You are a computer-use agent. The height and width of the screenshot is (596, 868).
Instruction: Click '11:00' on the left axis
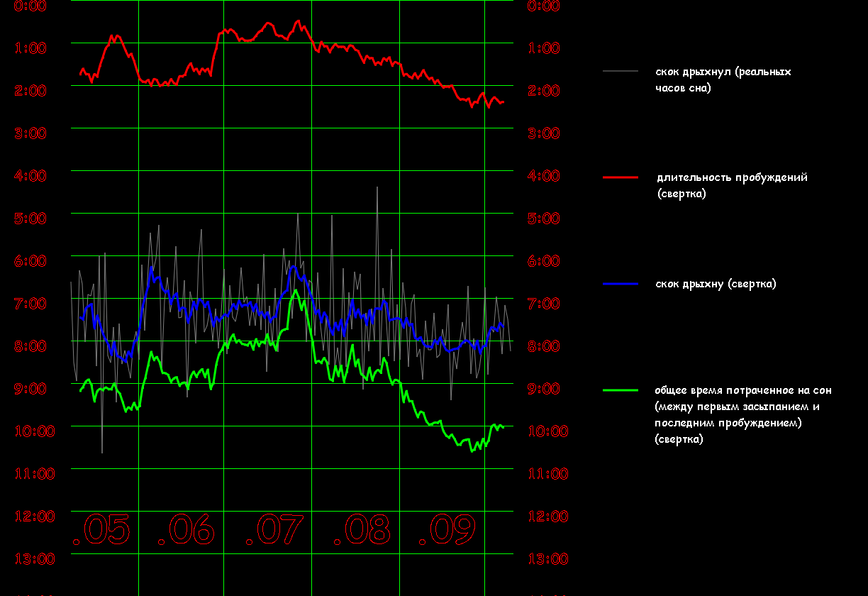pos(34,473)
